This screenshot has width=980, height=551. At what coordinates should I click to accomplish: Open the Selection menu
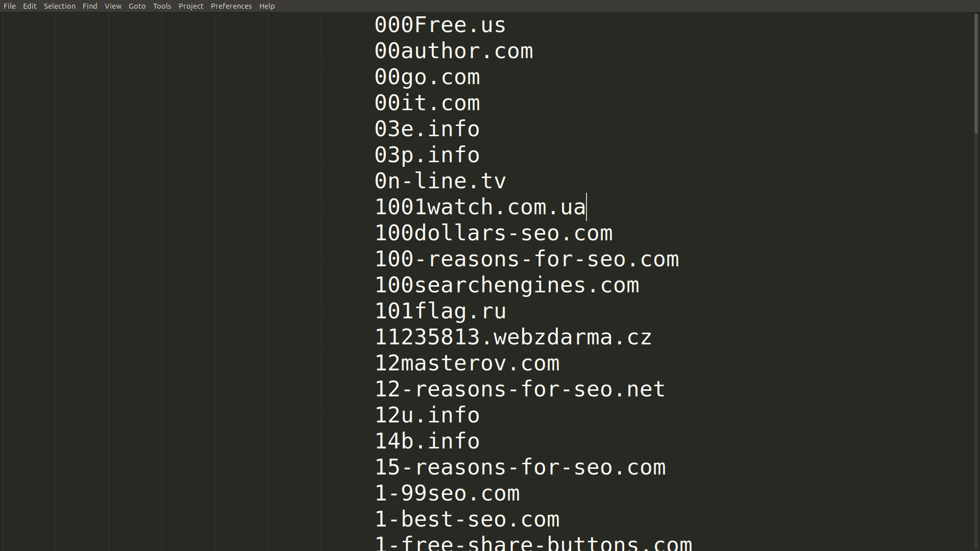click(59, 6)
